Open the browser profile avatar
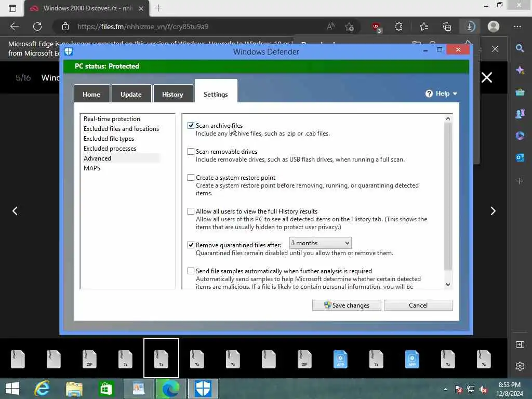This screenshot has height=399, width=532. coord(494,26)
